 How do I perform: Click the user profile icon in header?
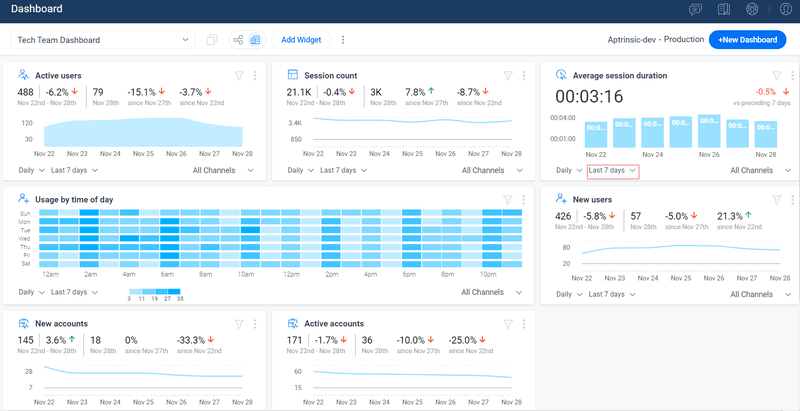(785, 9)
